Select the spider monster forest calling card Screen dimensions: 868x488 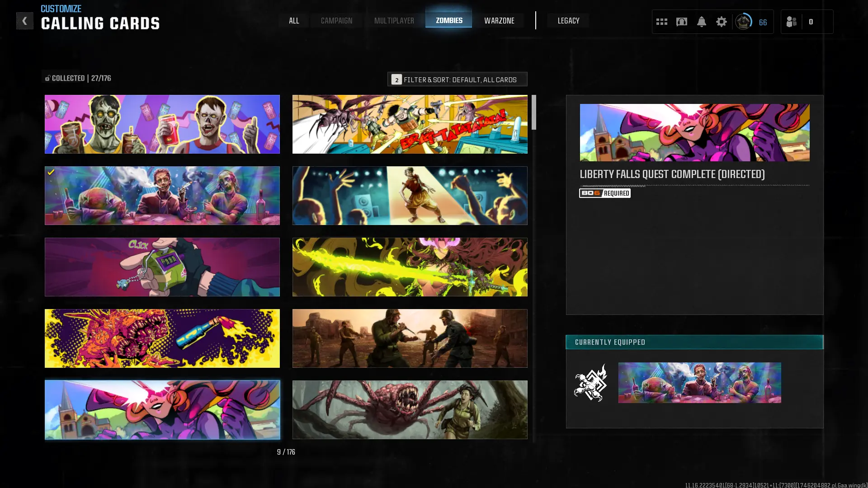(410, 409)
